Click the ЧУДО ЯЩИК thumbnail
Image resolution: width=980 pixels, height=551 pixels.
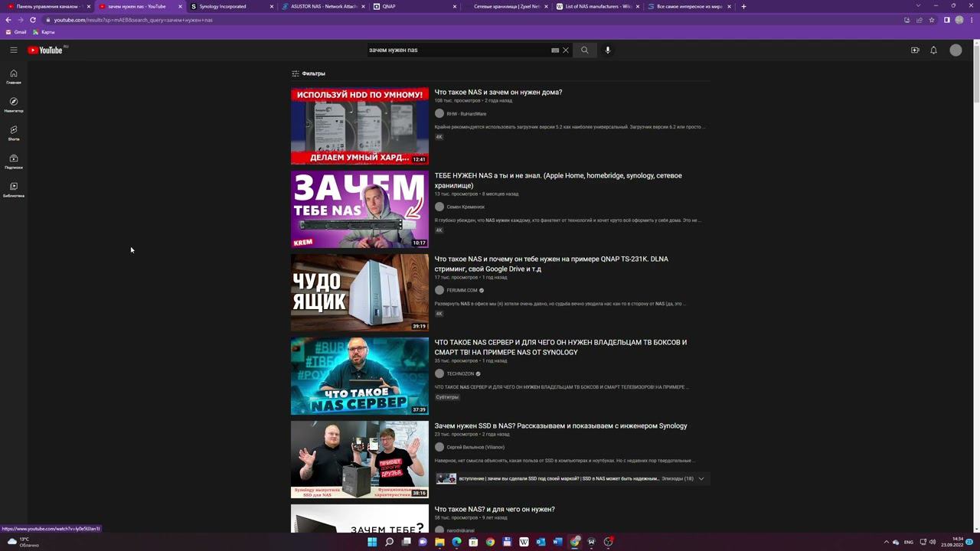click(360, 293)
